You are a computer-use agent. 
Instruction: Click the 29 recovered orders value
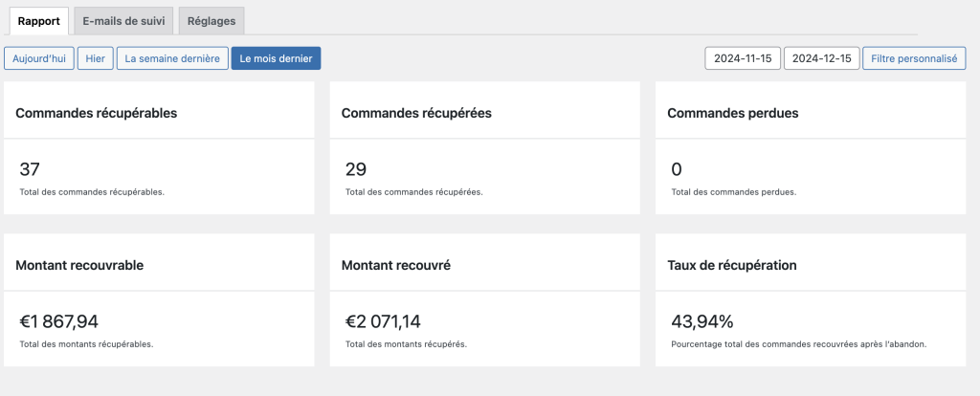[x=355, y=170]
